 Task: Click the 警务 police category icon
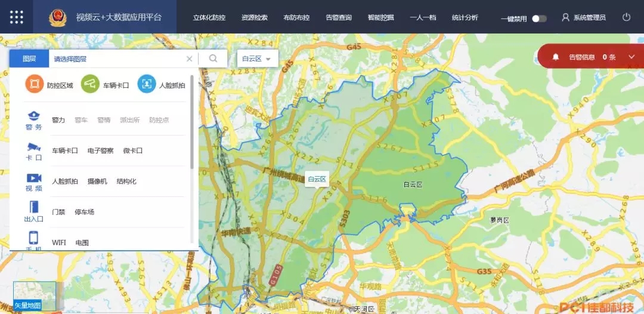click(33, 116)
